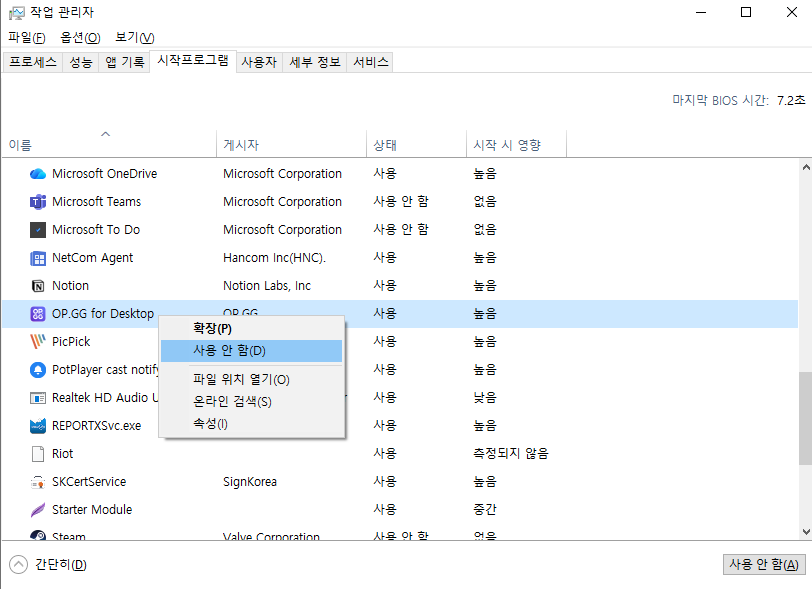Screen dimensions: 812x589
Task: Sort by the 시작 시 영향 column header
Action: [x=516, y=144]
